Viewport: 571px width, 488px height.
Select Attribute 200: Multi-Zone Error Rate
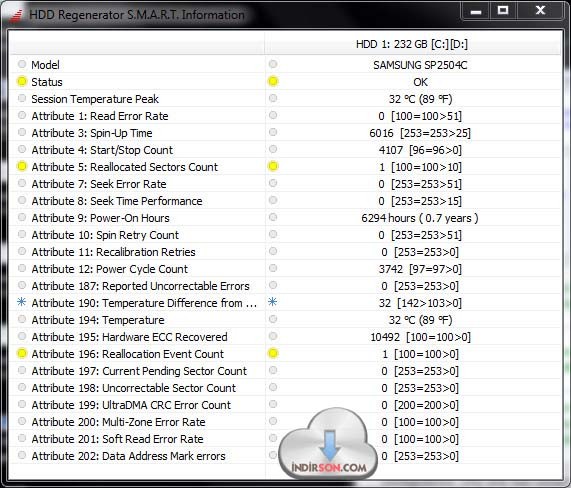click(x=118, y=422)
